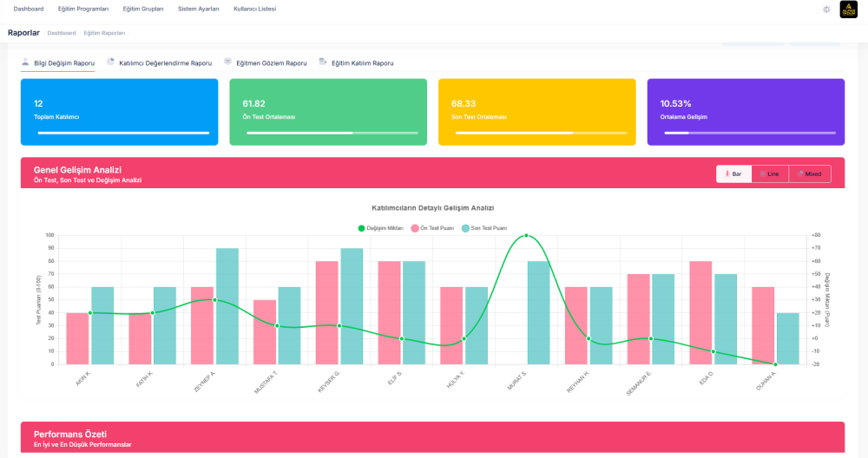Switch the chart to Bar view

point(733,174)
